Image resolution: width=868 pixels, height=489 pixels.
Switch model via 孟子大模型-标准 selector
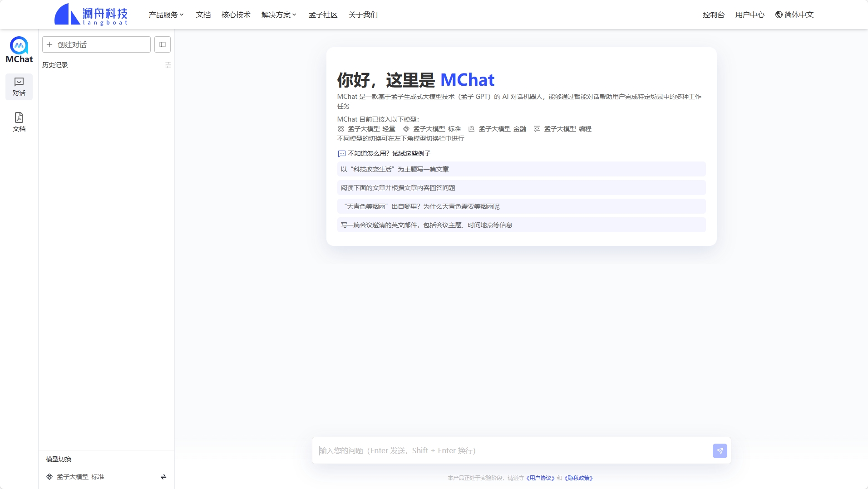tap(81, 477)
